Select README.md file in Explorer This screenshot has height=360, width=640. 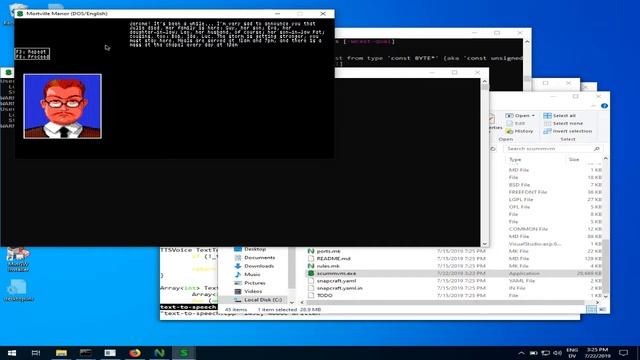333,258
